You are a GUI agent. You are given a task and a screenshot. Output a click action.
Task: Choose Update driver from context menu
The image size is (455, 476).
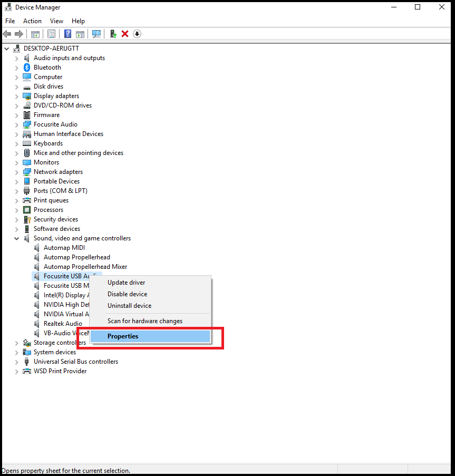click(x=150, y=283)
